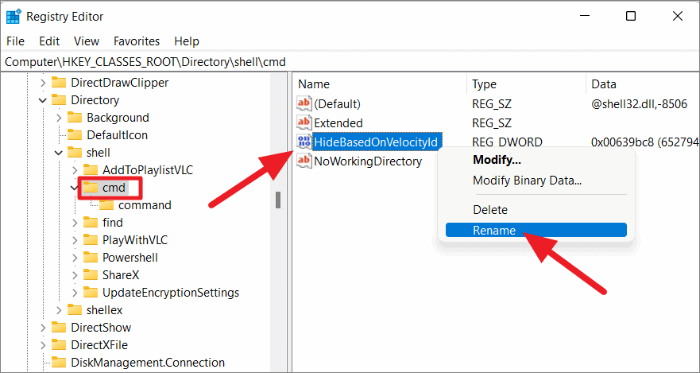
Task: Click the NoWorkingDirectory string icon
Action: [304, 161]
